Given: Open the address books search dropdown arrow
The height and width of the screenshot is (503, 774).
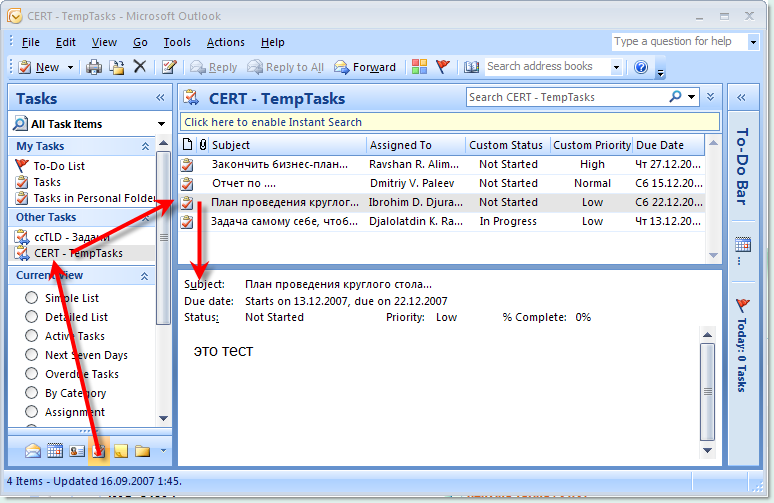Looking at the screenshot, I should pos(616,67).
